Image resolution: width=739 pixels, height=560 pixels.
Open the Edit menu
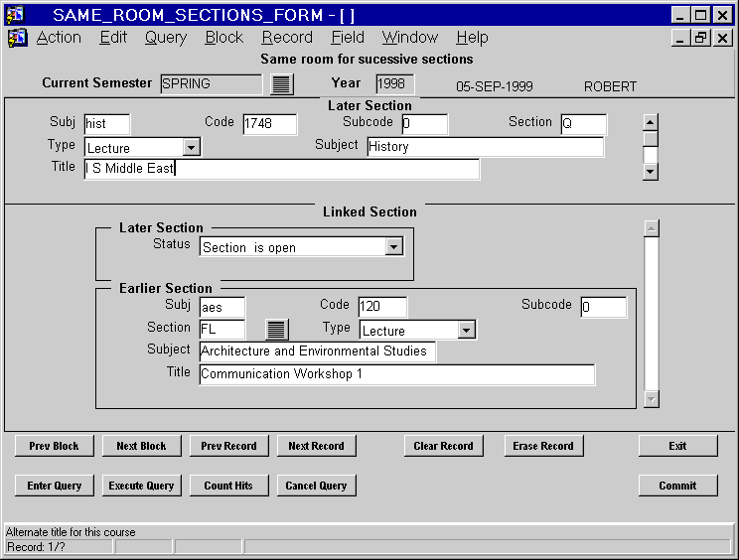[x=113, y=37]
